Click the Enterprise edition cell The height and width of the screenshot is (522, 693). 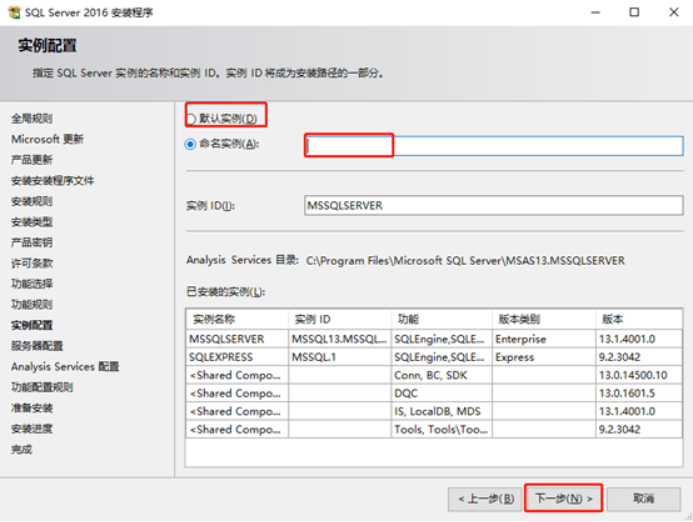(544, 339)
